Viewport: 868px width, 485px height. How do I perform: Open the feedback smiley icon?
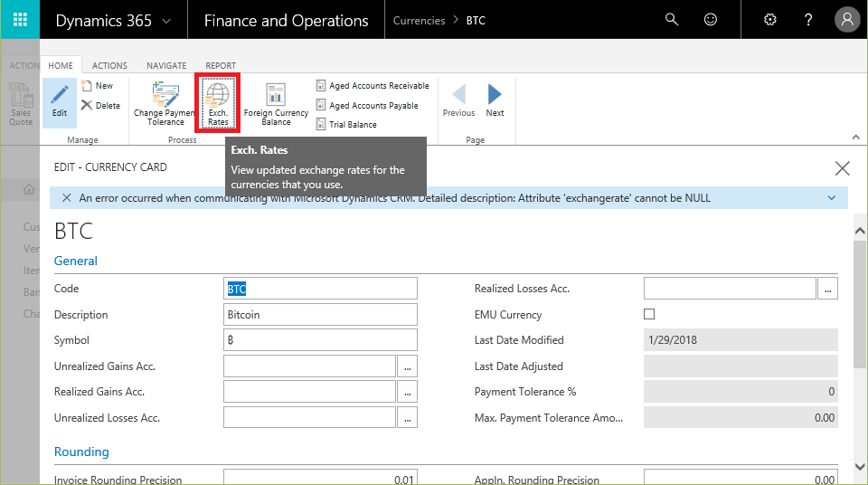[711, 20]
